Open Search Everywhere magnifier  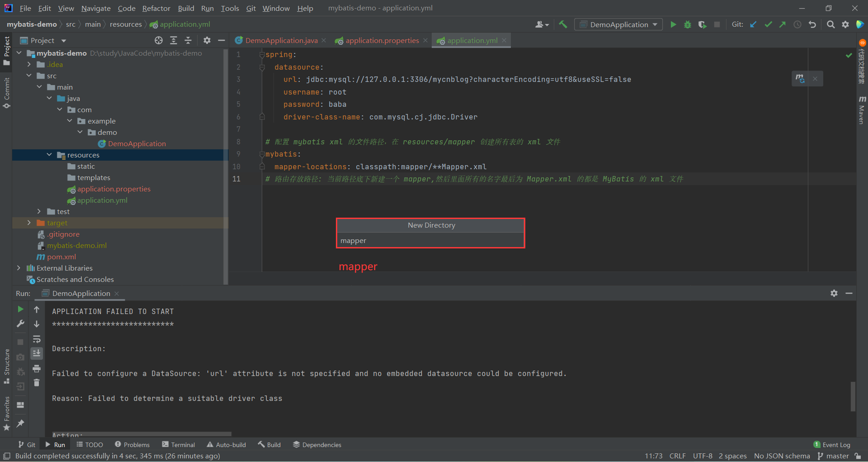pyautogui.click(x=830, y=24)
